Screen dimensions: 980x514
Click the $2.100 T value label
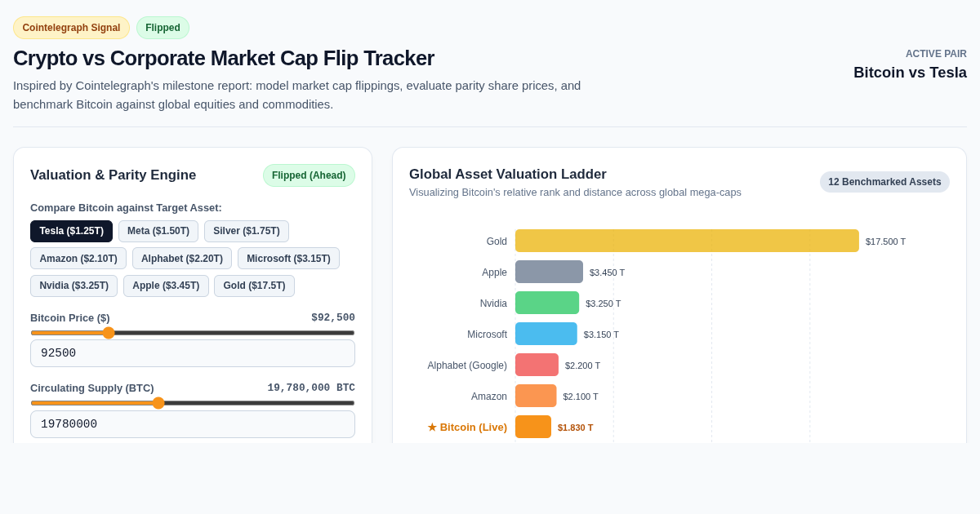tap(581, 397)
